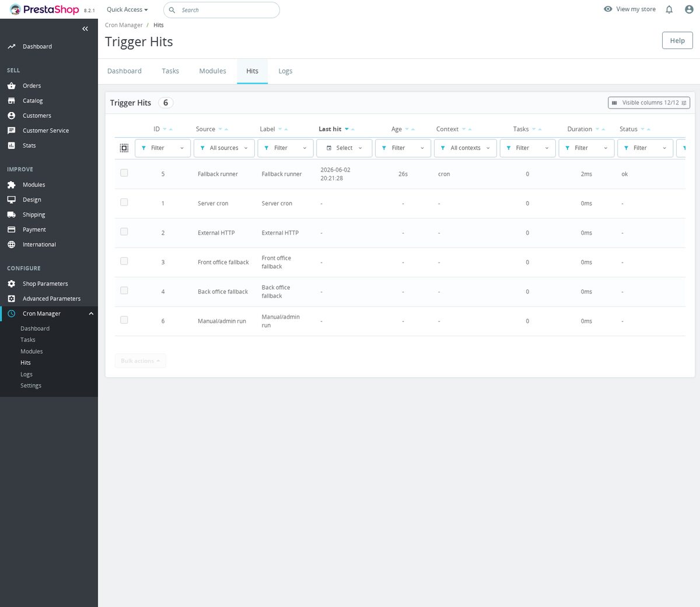Image resolution: width=700 pixels, height=607 pixels.
Task: Click the Source column header
Action: [205, 130]
